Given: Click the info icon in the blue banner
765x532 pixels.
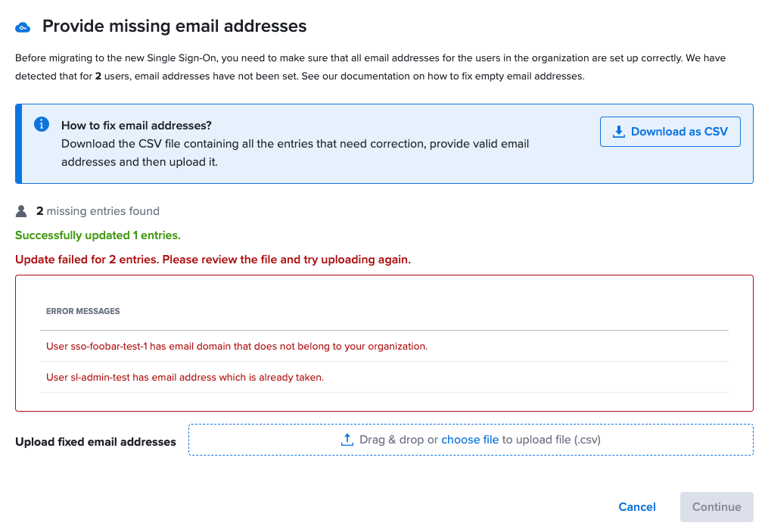Looking at the screenshot, I should pos(42,124).
